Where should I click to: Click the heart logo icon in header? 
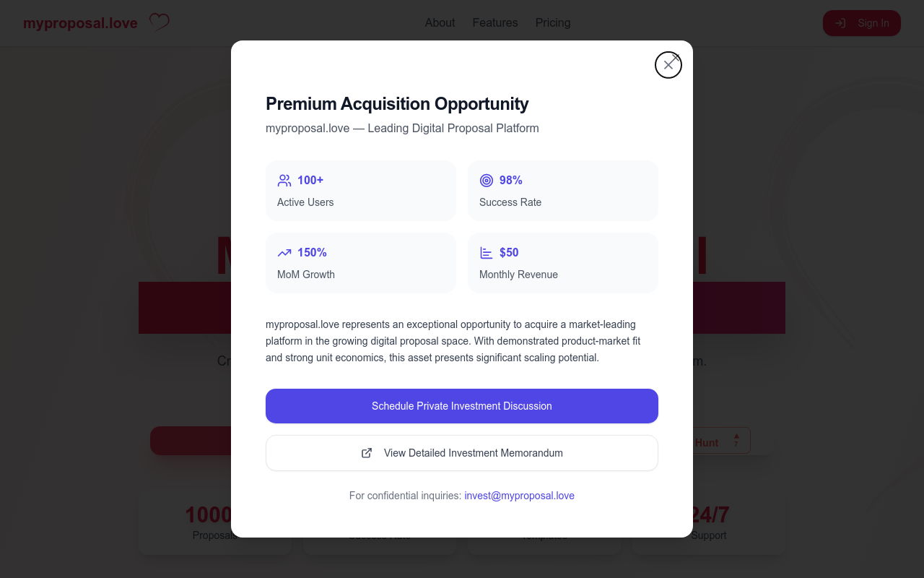160,22
